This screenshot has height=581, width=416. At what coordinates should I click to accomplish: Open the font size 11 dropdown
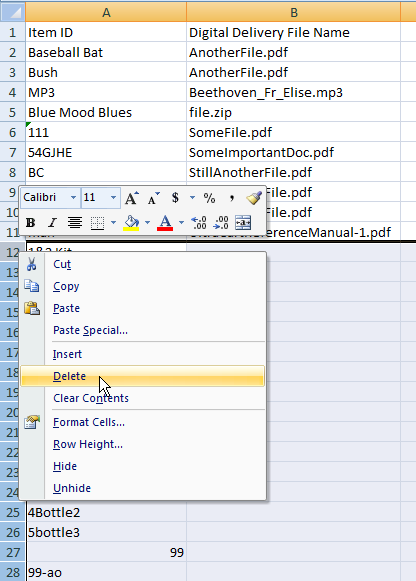pos(113,197)
